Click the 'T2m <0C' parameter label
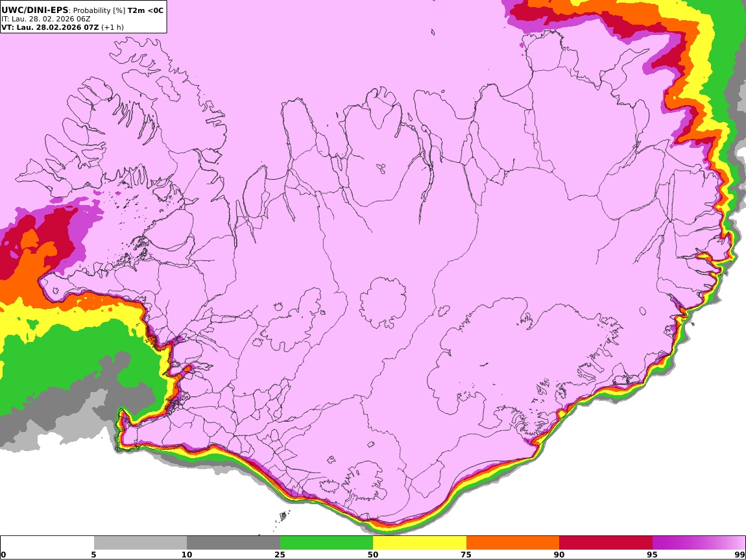Viewport: 746px width, 560px height. [x=145, y=10]
